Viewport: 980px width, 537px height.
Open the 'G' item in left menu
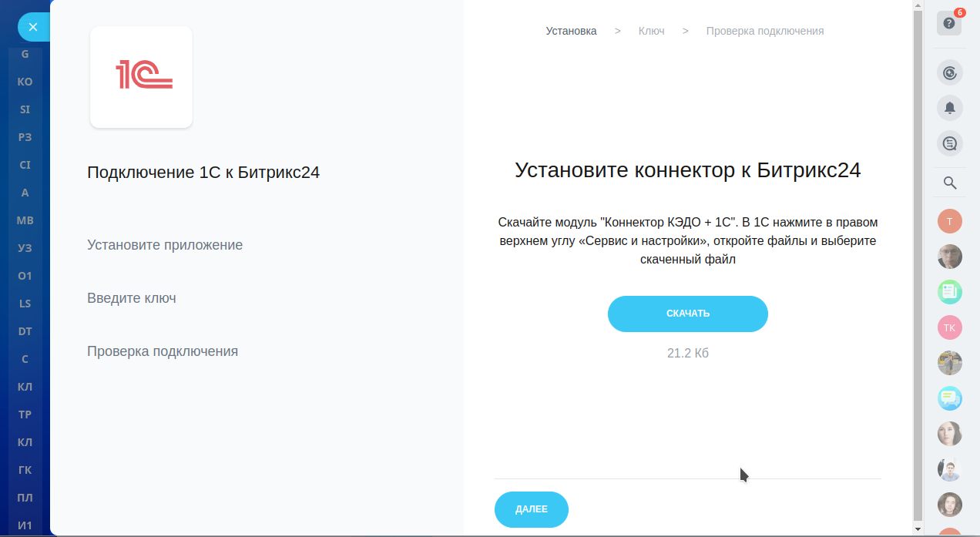(25, 54)
